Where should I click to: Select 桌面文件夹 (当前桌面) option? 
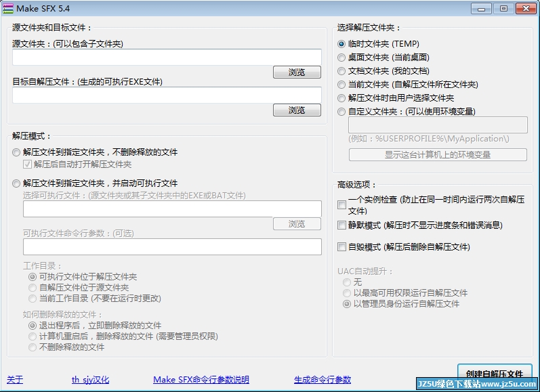(341, 58)
